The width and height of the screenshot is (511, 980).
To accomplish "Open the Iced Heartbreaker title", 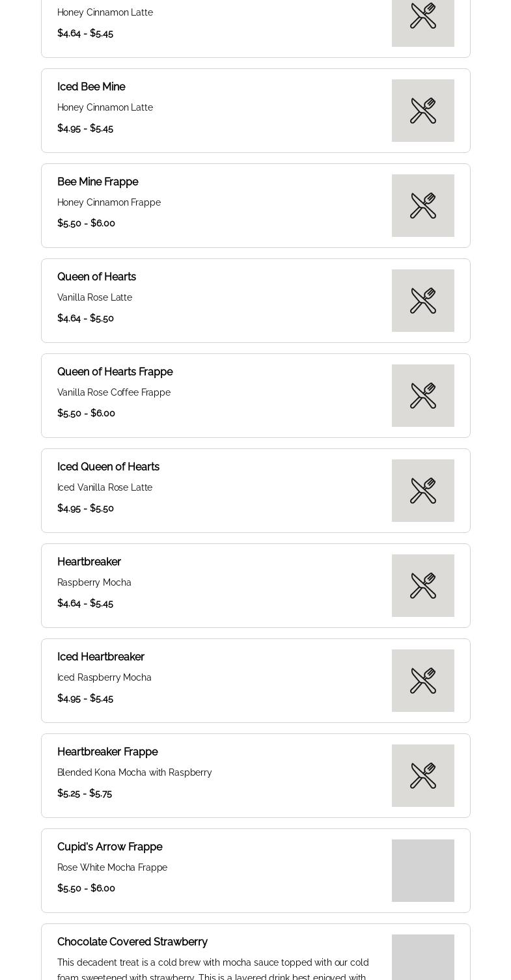I will click(101, 657).
